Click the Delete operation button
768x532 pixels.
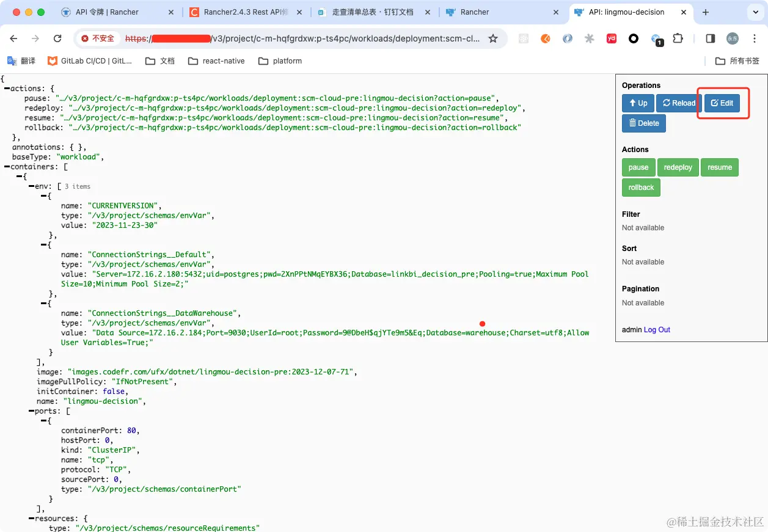pyautogui.click(x=644, y=123)
